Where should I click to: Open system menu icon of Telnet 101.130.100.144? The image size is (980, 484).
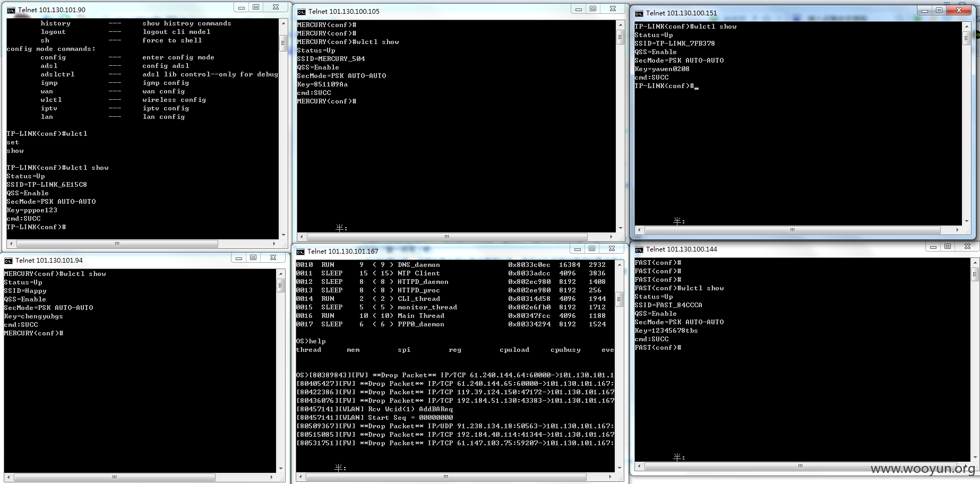coord(639,249)
